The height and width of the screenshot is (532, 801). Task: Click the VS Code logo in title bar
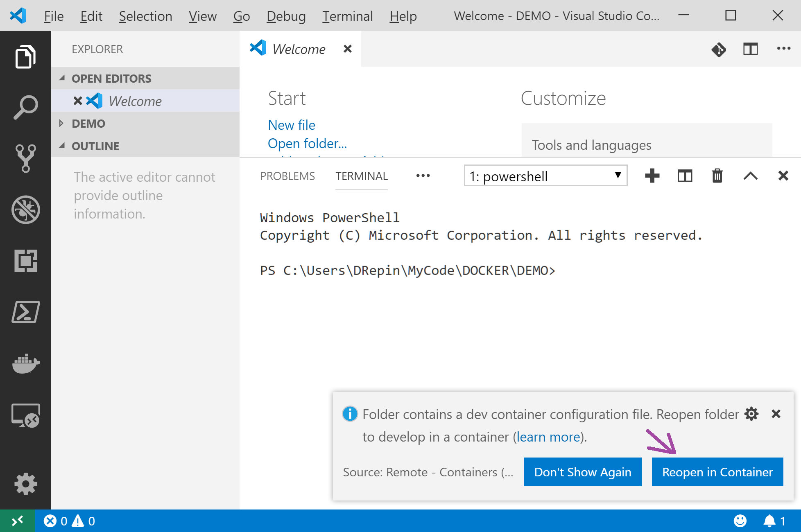click(18, 16)
